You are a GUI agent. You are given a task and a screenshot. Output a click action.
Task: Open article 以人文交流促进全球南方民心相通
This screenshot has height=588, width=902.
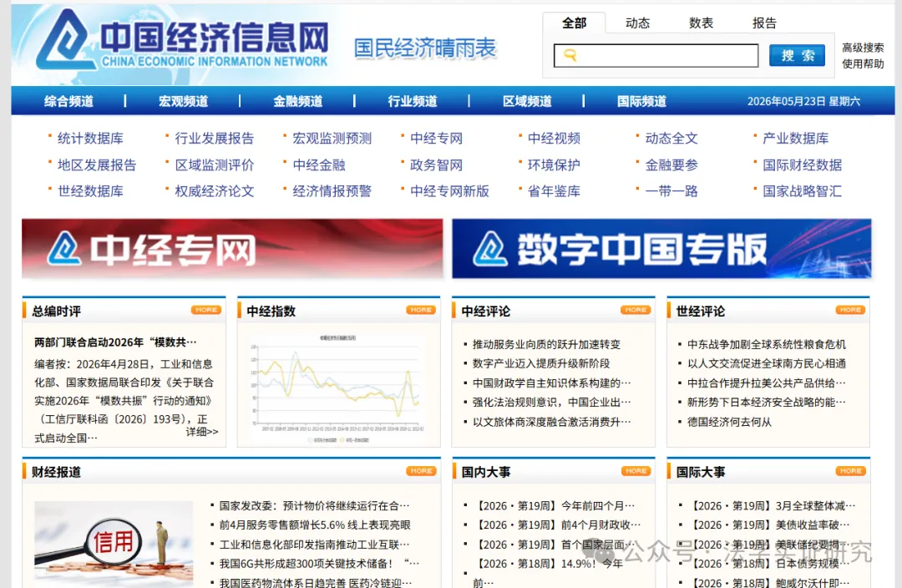(766, 363)
